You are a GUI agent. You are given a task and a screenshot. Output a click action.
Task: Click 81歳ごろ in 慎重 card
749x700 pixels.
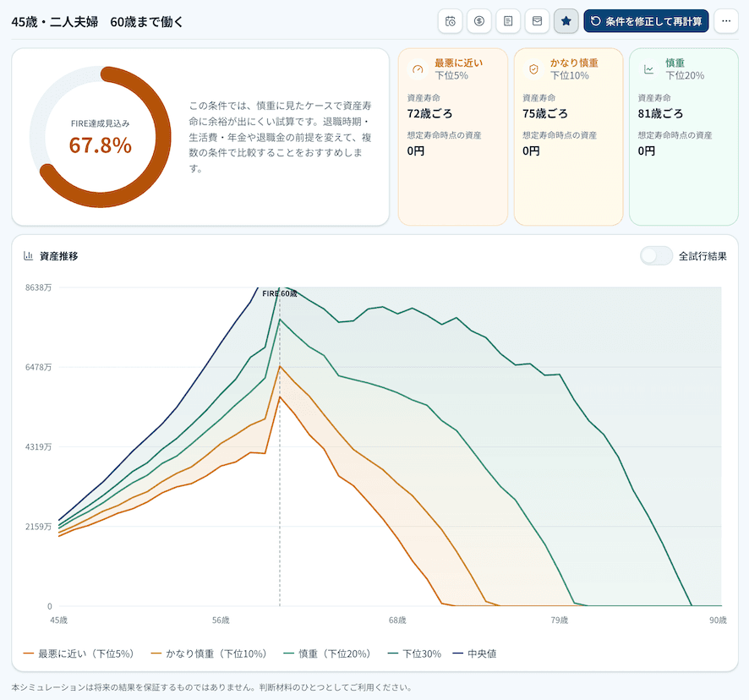pos(660,113)
